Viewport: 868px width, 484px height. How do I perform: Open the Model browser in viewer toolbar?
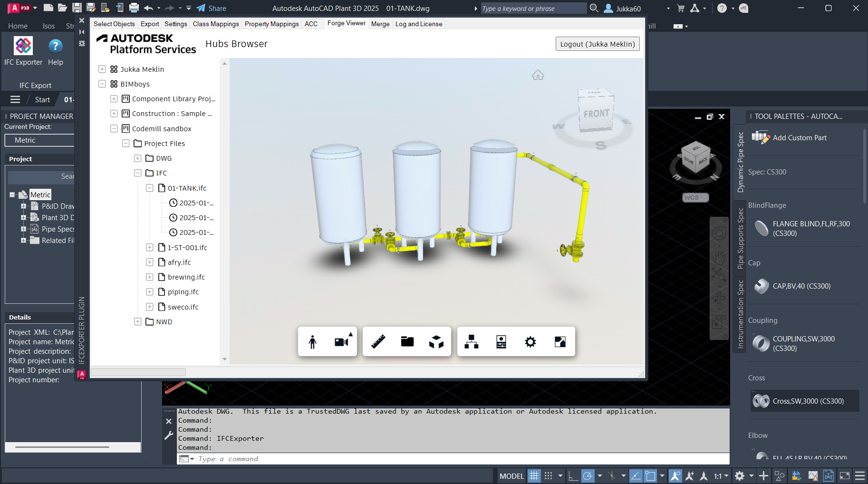(x=471, y=341)
